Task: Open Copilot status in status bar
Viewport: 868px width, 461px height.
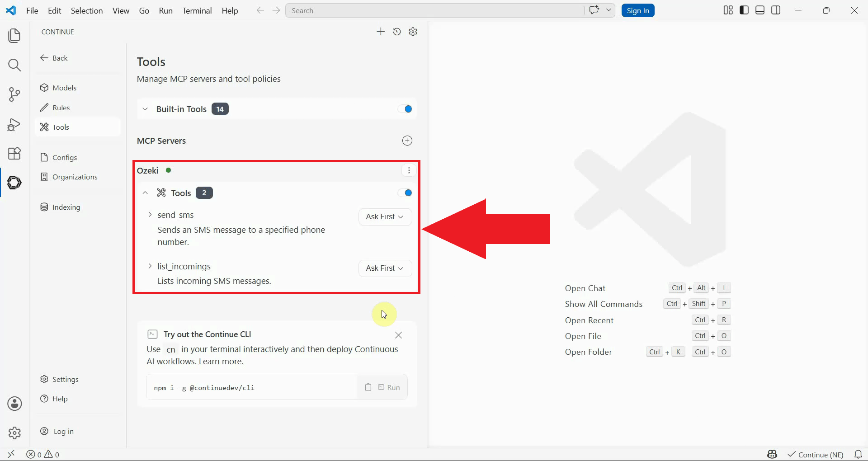Action: tap(772, 454)
